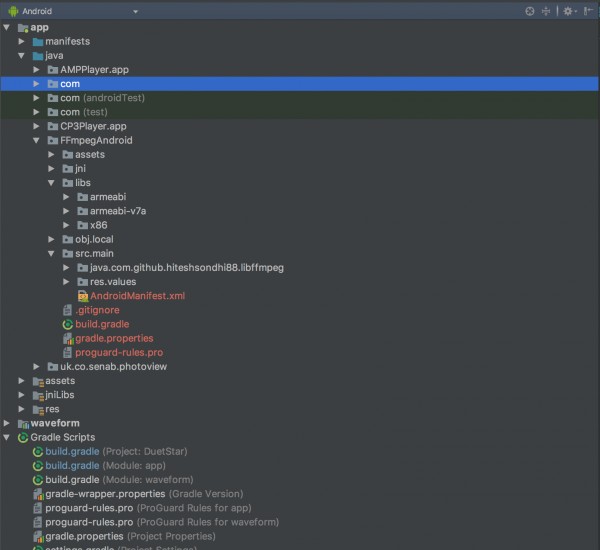Expand the selected com package arrow

tap(36, 84)
